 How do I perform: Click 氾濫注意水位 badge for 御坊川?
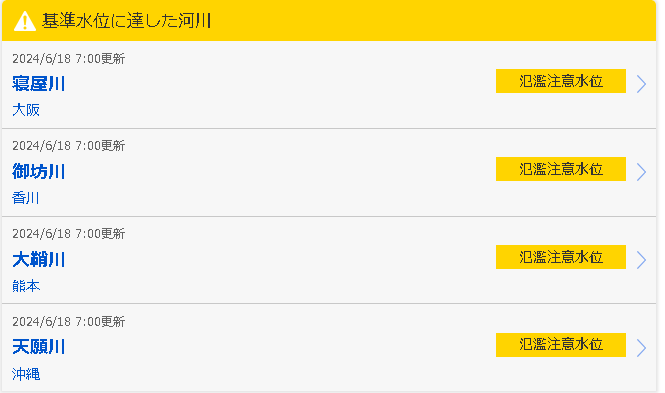(x=561, y=169)
